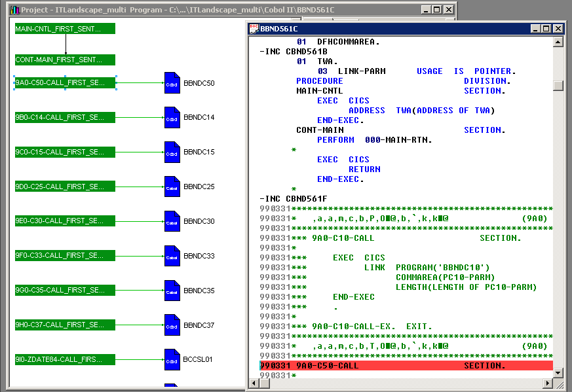
Task: Click the BCCSL01 program label
Action: [197, 359]
